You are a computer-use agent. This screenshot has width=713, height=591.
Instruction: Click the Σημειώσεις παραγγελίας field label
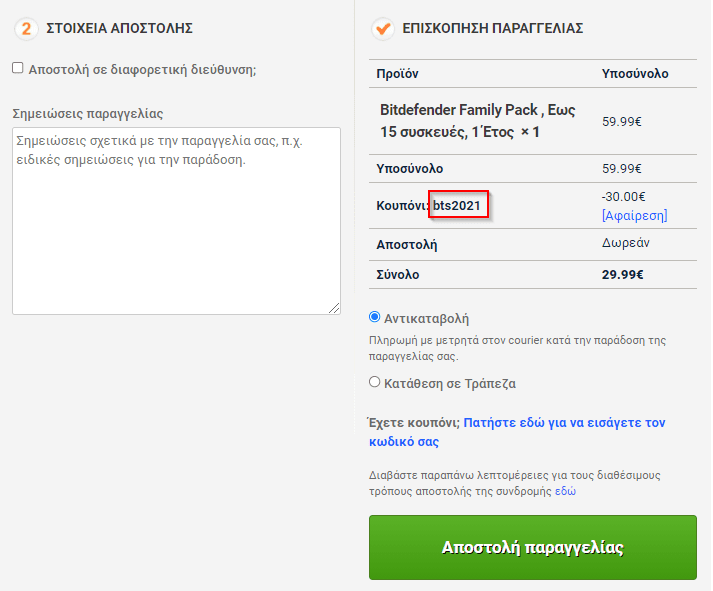click(x=88, y=113)
